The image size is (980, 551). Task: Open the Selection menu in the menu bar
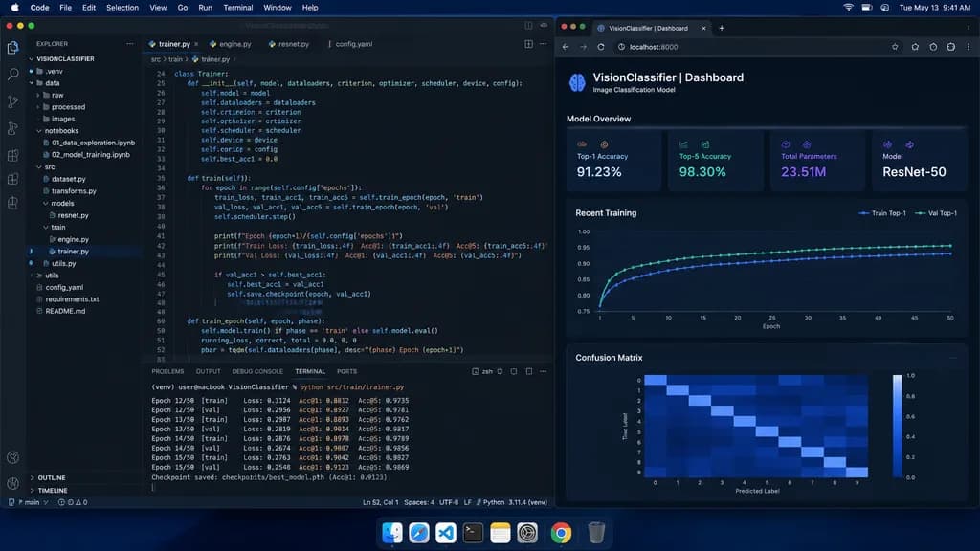click(122, 8)
